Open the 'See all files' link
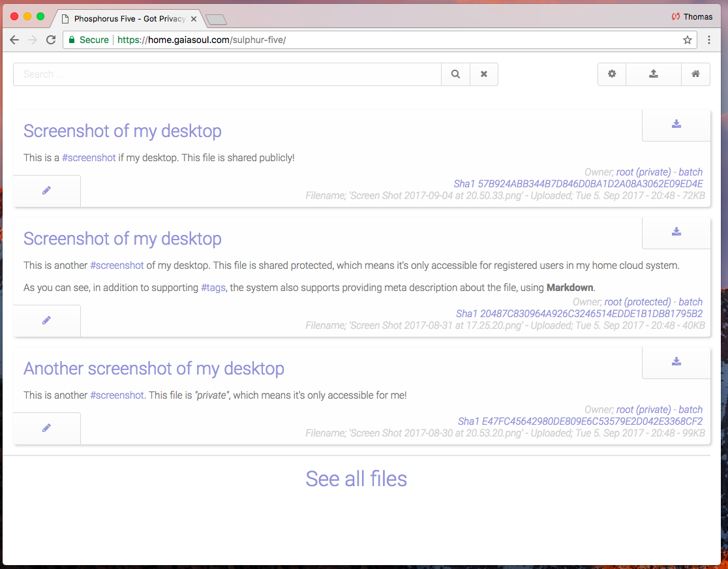The height and width of the screenshot is (569, 728). click(x=356, y=479)
